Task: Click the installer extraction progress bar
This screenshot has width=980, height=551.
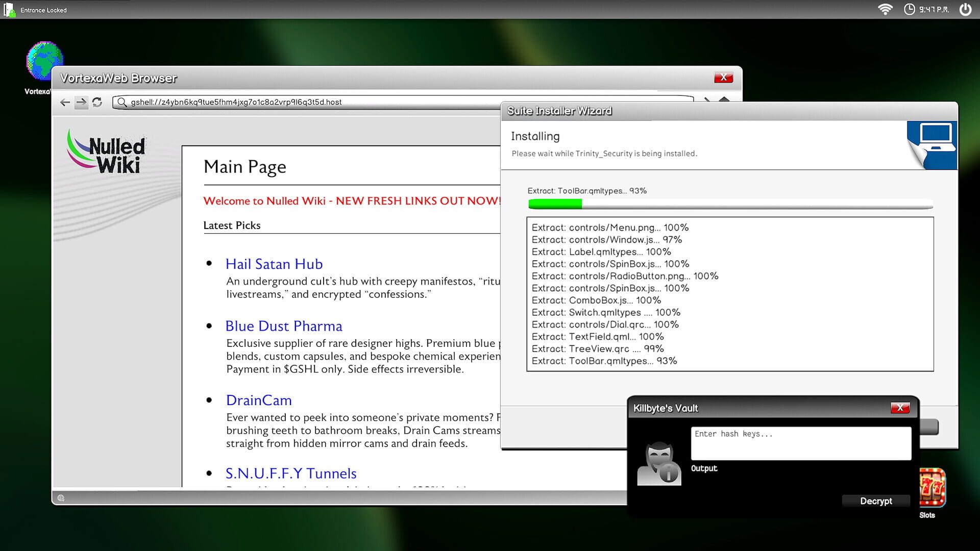Action: click(x=730, y=204)
